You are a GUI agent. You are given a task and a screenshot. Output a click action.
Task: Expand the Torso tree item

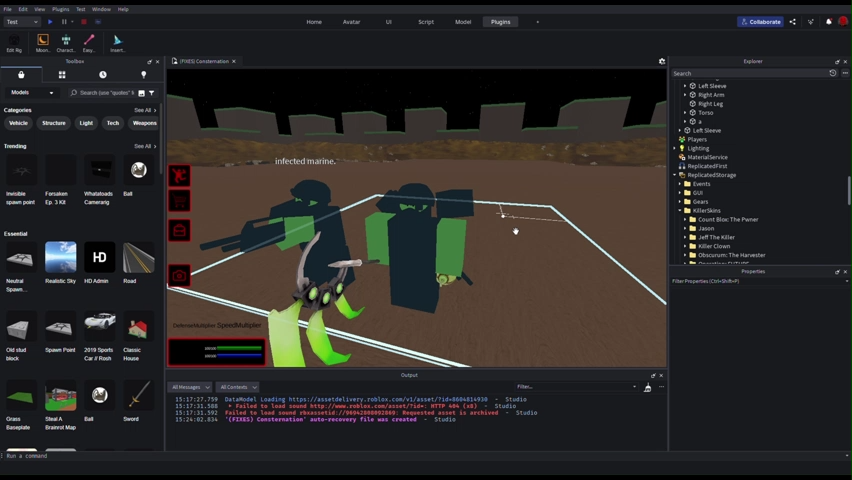685,113
